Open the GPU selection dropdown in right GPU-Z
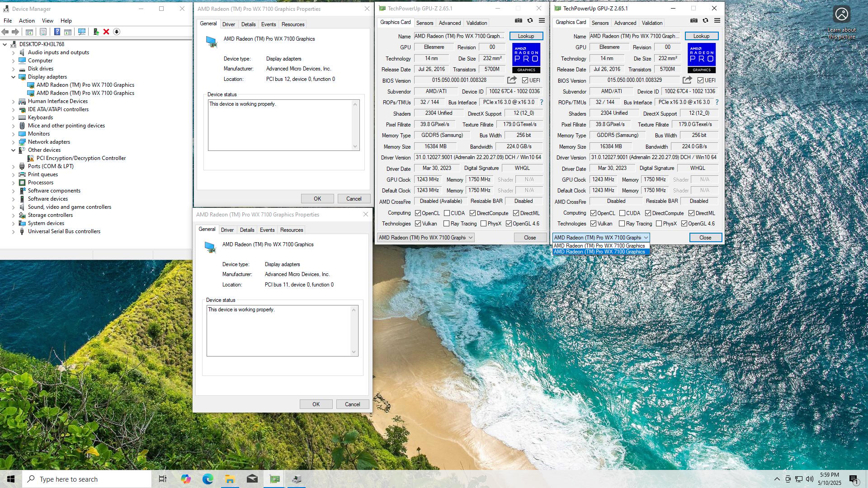The image size is (868, 488). tap(601, 238)
